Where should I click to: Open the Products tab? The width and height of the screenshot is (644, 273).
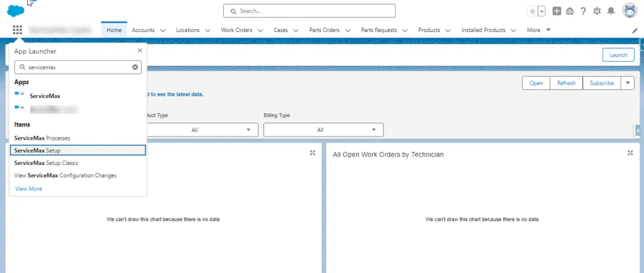click(429, 30)
